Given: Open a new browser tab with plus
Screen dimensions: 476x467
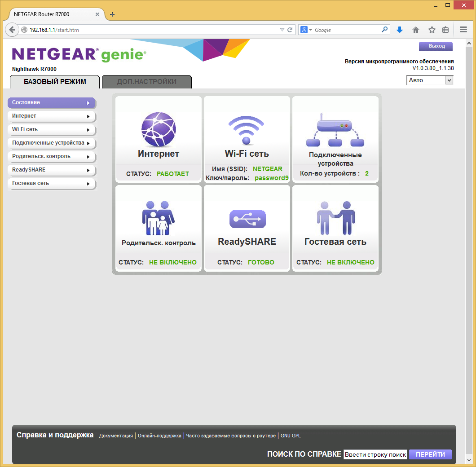Looking at the screenshot, I should tap(112, 14).
